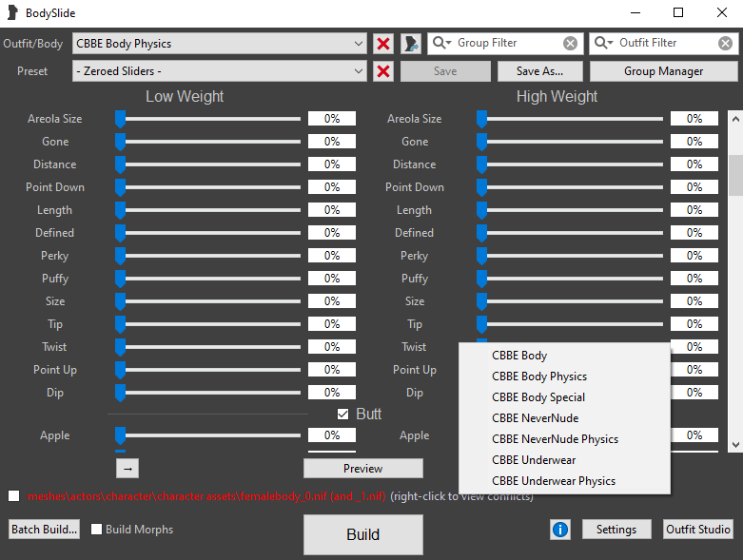Choose CBBE NeverNude menu entry

pyautogui.click(x=564, y=418)
